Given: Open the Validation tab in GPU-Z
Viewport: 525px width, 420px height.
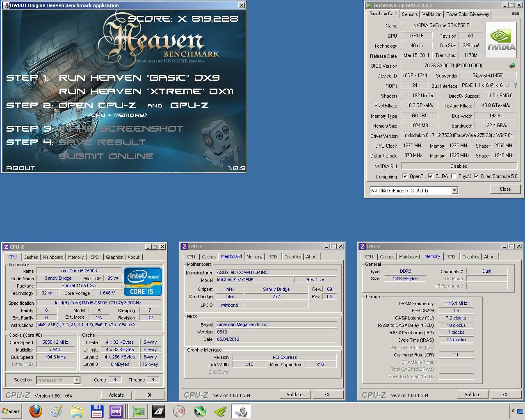Looking at the screenshot, I should pyautogui.click(x=432, y=14).
